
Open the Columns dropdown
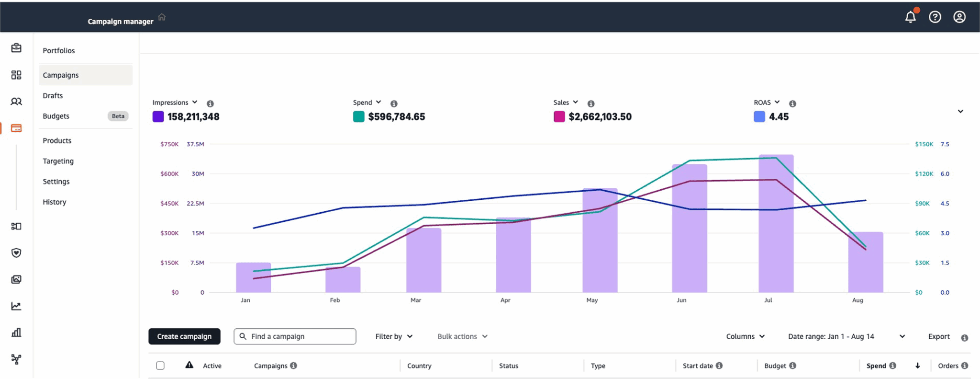(x=745, y=336)
